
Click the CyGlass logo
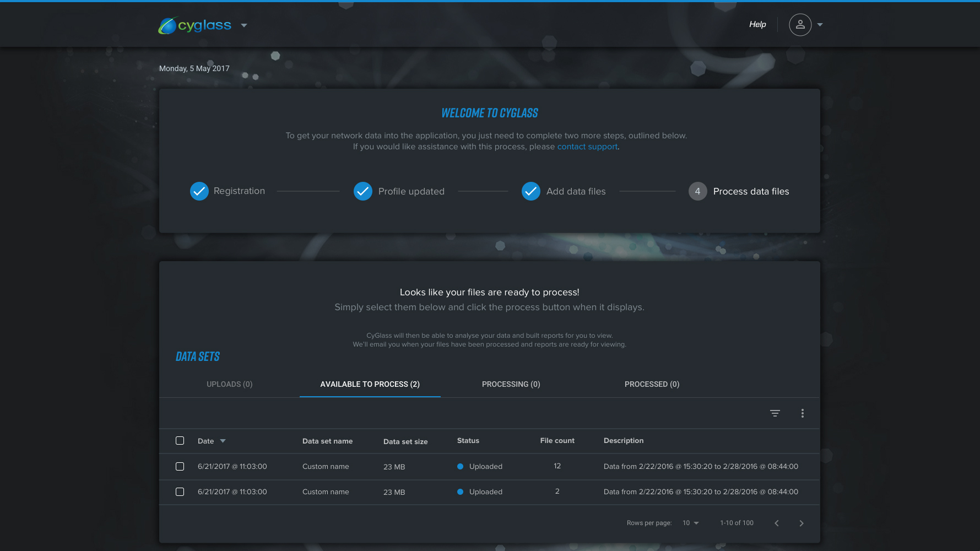tap(194, 25)
